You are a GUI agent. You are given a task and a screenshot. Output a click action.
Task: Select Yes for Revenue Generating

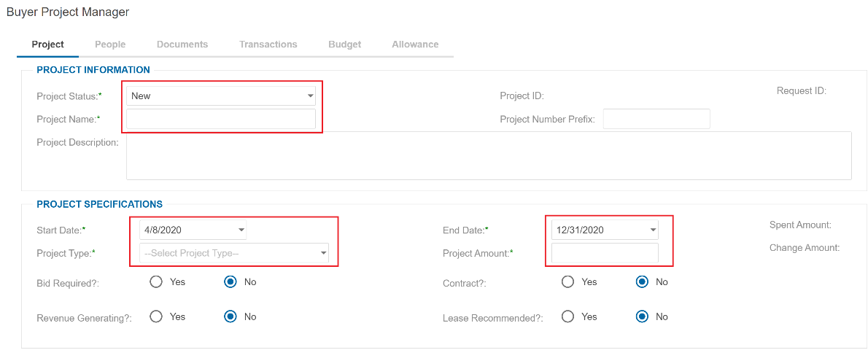tap(156, 316)
